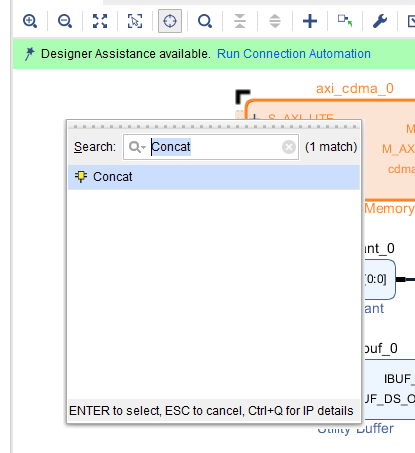
Task: Open the search options dropdown arrow
Action: tap(143, 147)
